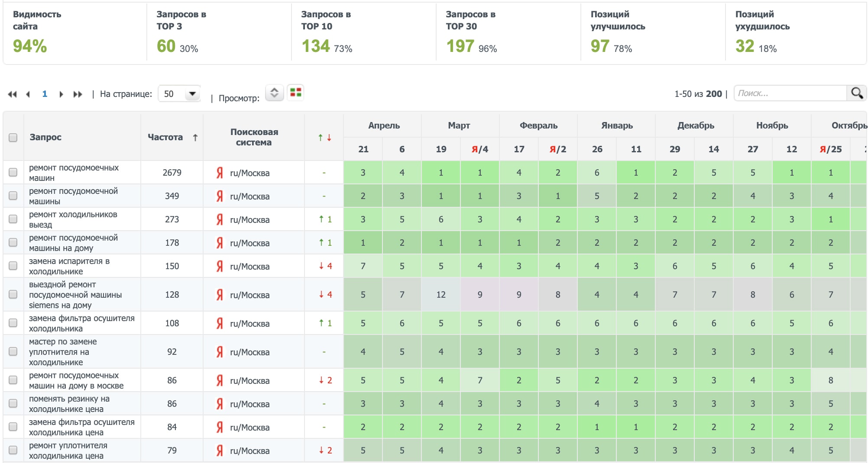This screenshot has width=868, height=463.
Task: Click the previous page arrow
Action: [28, 94]
